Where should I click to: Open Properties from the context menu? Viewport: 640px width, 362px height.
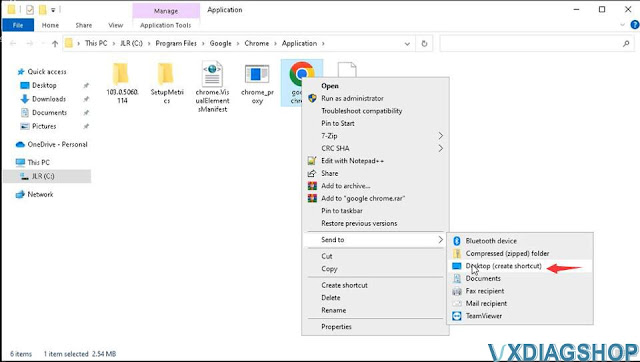tap(336, 326)
